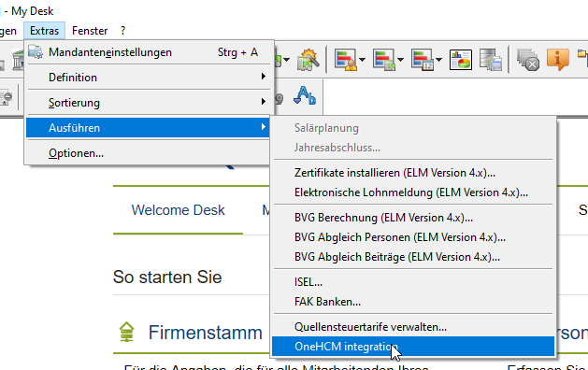Click the blue Ab font toolbar icon
This screenshot has height=370, width=588.
[x=305, y=95]
